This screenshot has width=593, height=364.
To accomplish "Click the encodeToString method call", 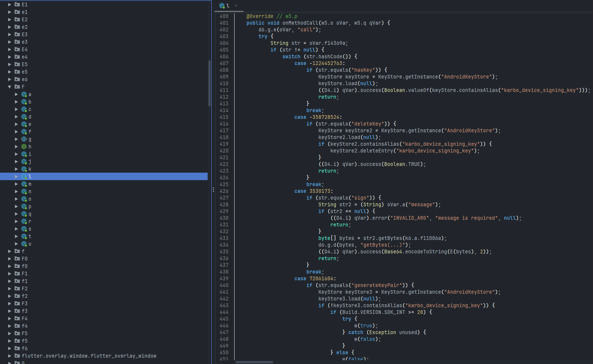I will point(426,252).
